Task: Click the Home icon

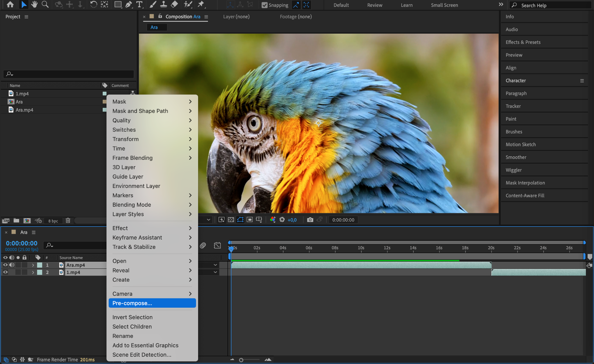Action: coord(10,4)
